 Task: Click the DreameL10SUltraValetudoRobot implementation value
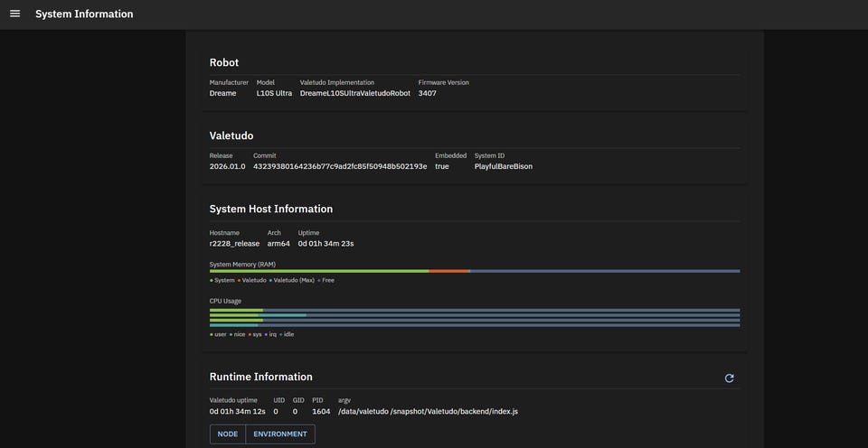[354, 93]
